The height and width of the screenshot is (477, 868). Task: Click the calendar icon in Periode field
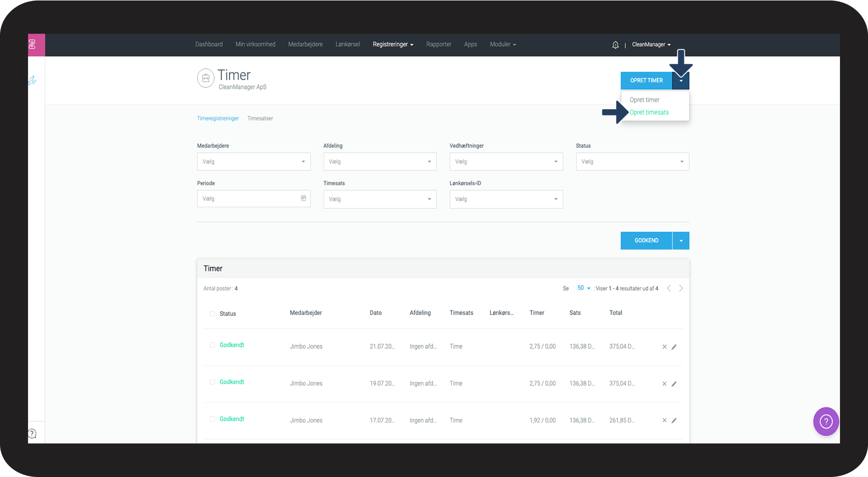pos(304,198)
